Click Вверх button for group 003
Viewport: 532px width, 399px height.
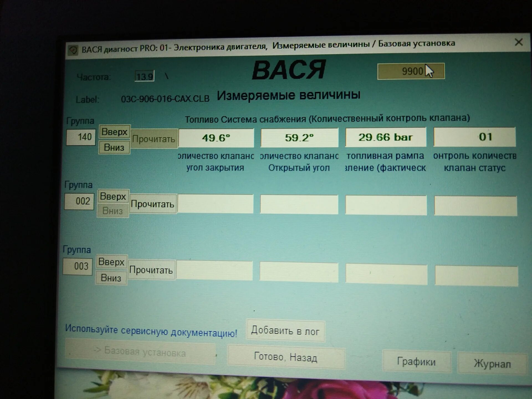tap(111, 262)
